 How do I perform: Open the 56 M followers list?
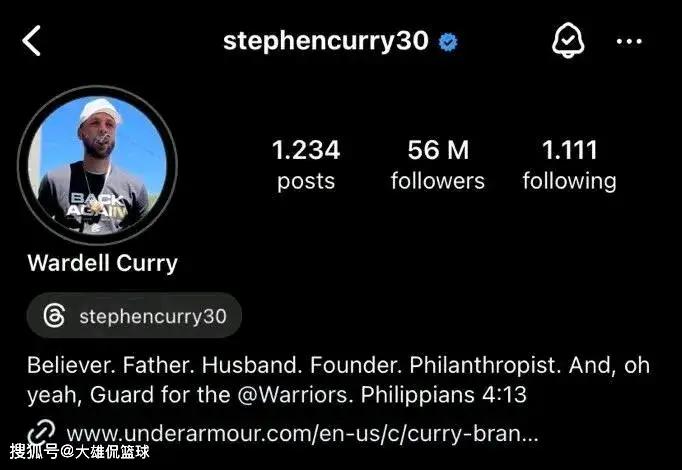pos(438,165)
